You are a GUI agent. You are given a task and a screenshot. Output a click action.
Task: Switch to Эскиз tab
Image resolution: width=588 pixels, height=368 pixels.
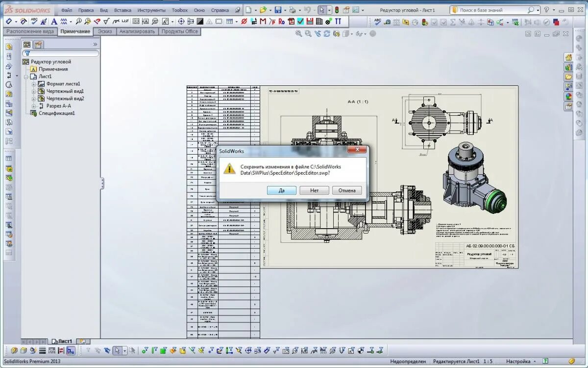tap(104, 31)
